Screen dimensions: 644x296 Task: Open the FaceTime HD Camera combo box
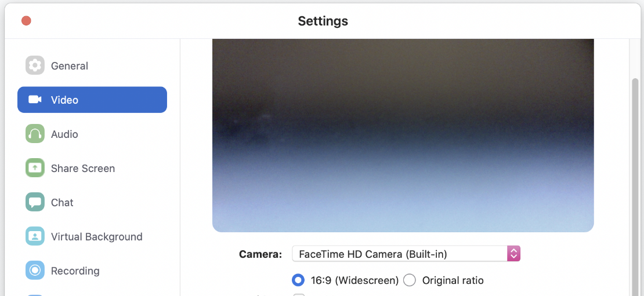point(406,254)
